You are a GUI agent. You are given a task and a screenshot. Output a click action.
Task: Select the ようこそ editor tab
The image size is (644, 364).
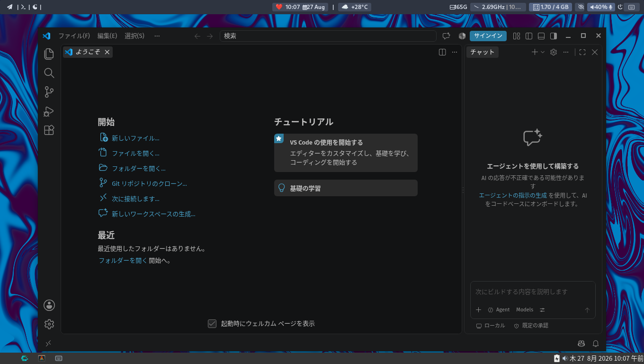88,52
